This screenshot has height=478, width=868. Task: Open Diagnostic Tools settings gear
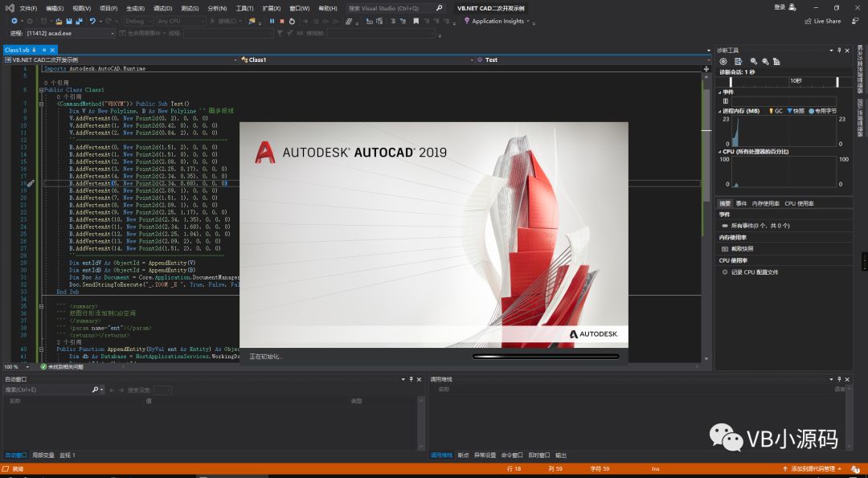pos(723,61)
